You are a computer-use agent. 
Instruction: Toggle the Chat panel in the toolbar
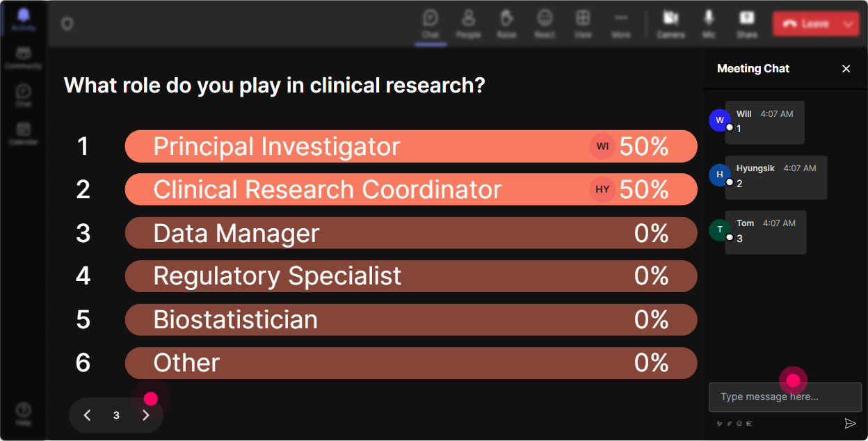tap(431, 24)
